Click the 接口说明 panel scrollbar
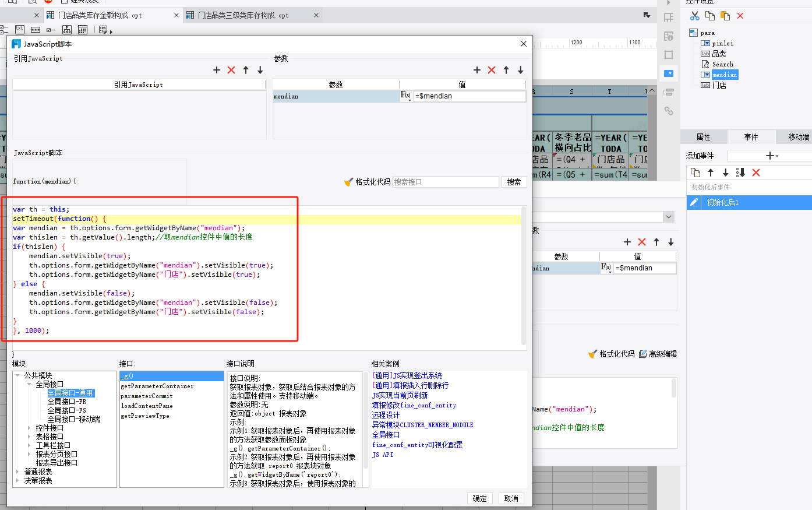This screenshot has height=510, width=812. pos(366,420)
